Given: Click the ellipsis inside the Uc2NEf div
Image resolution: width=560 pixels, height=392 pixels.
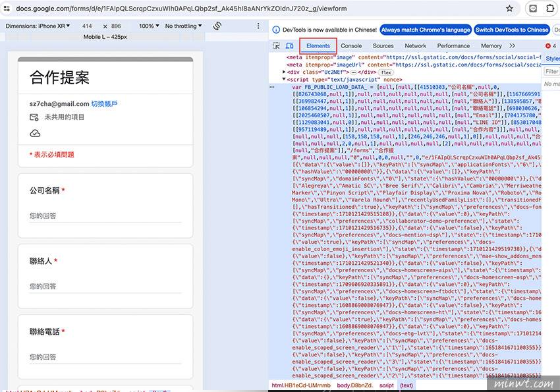Looking at the screenshot, I should (x=354, y=72).
